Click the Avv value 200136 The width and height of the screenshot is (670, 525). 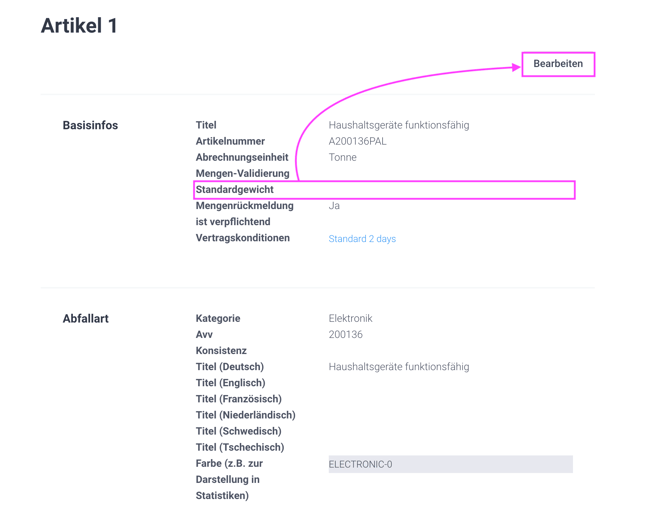pyautogui.click(x=345, y=334)
